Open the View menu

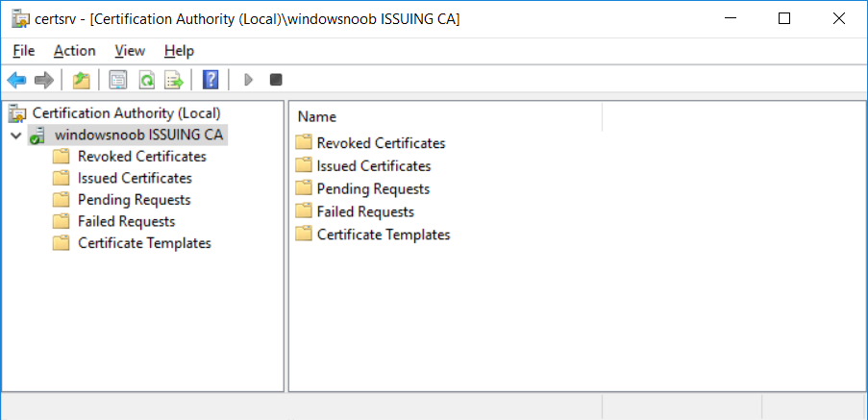click(x=130, y=51)
